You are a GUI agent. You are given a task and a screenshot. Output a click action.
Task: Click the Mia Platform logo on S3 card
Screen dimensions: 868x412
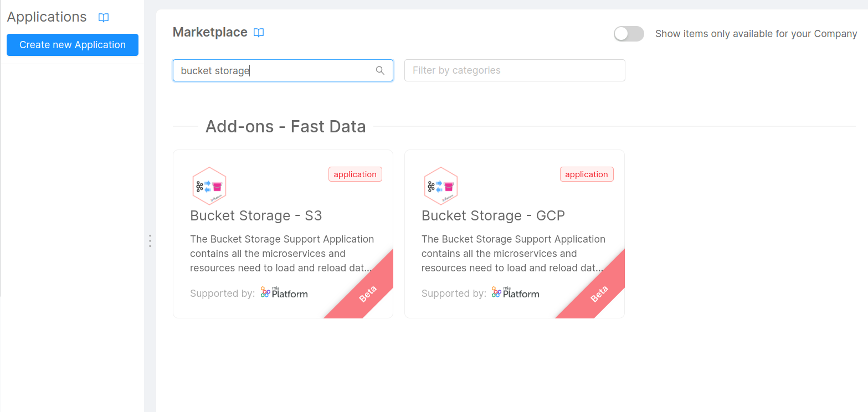click(284, 292)
